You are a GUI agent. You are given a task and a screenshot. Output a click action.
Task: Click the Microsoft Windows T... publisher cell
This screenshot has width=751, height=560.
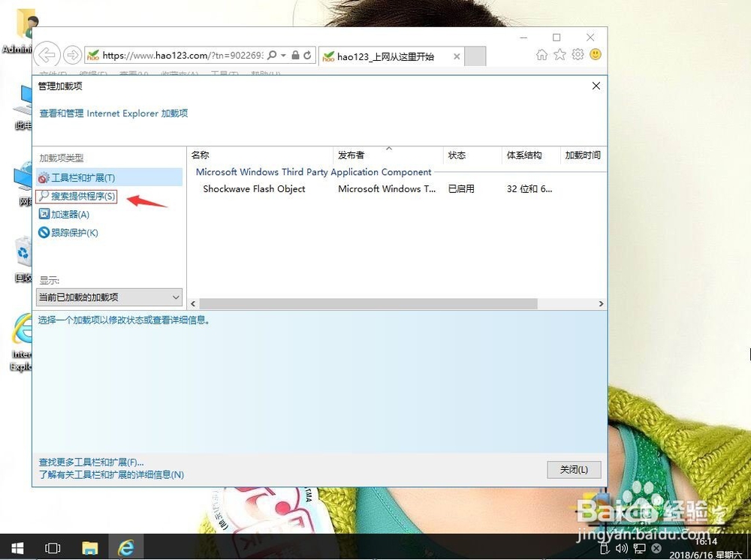point(387,189)
